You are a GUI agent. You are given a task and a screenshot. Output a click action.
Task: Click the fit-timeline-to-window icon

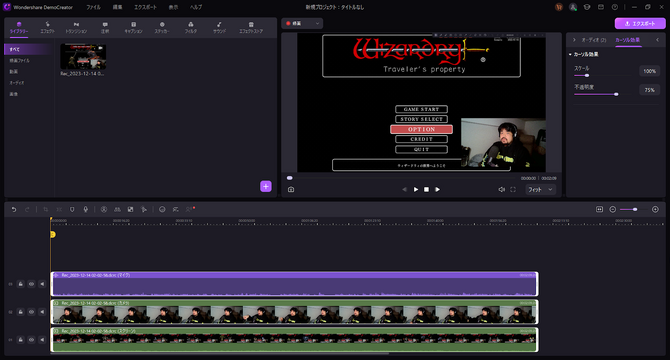[599, 209]
